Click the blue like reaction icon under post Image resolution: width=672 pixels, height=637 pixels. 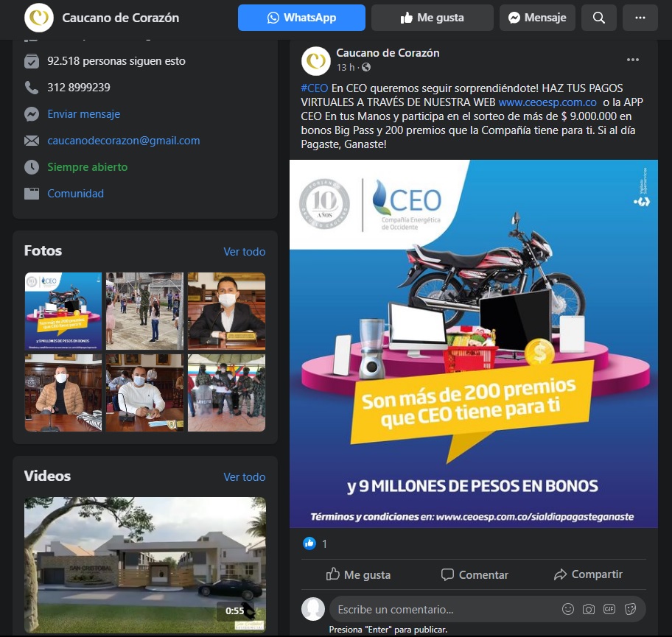click(x=309, y=543)
